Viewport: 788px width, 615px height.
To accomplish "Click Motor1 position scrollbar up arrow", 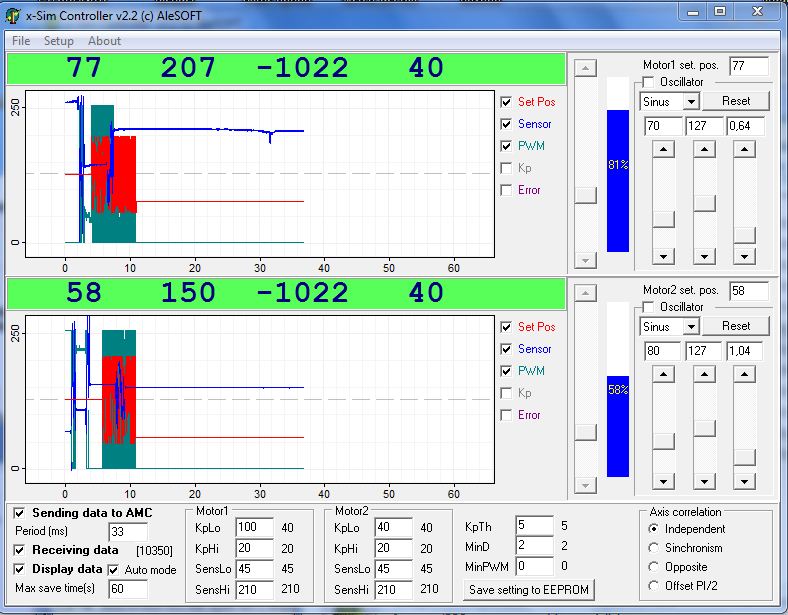I will point(585,68).
